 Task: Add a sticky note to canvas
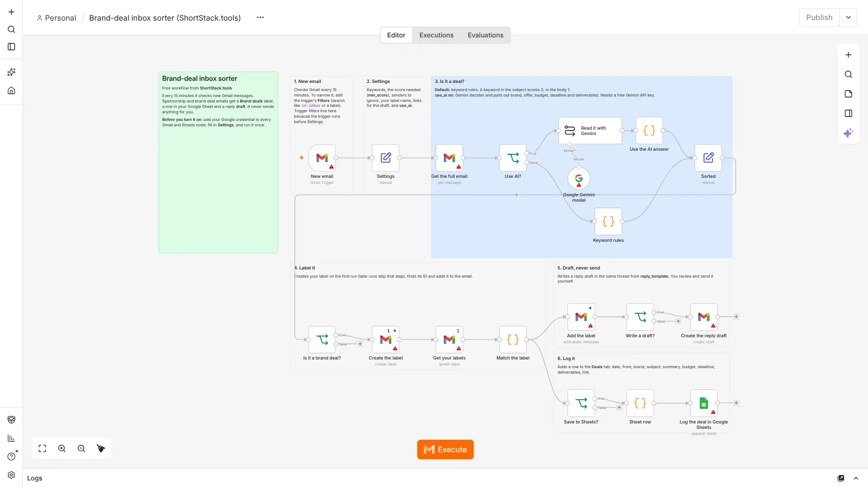(x=848, y=94)
